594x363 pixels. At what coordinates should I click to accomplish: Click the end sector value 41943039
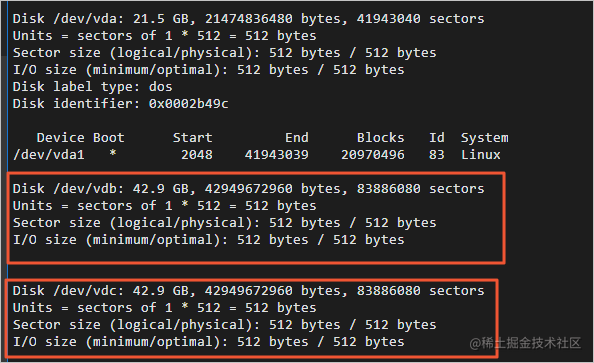(277, 155)
